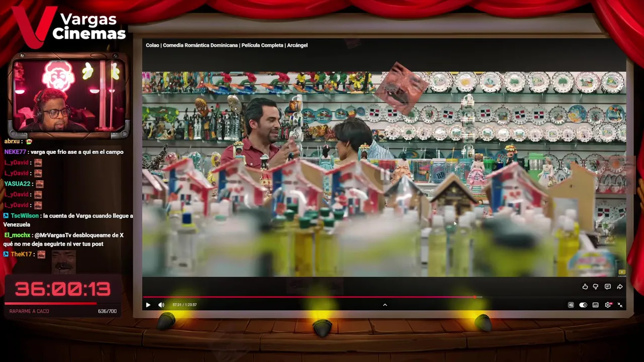Like the video with thumbs up

(x=585, y=287)
